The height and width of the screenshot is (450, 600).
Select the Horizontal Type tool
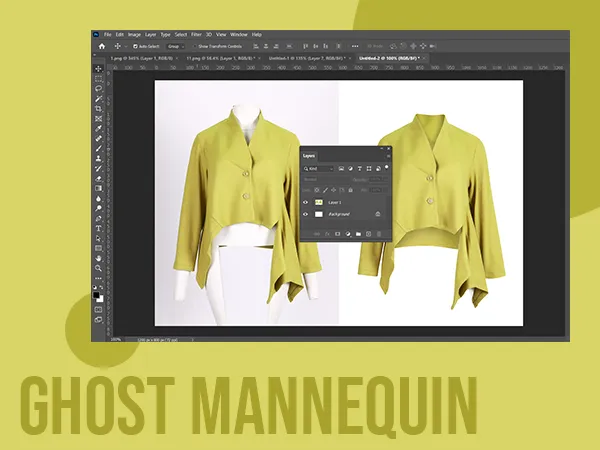(98, 228)
